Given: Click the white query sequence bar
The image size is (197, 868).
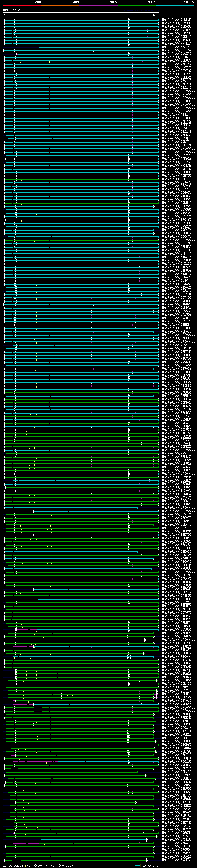Looking at the screenshot, I should pos(81,13).
